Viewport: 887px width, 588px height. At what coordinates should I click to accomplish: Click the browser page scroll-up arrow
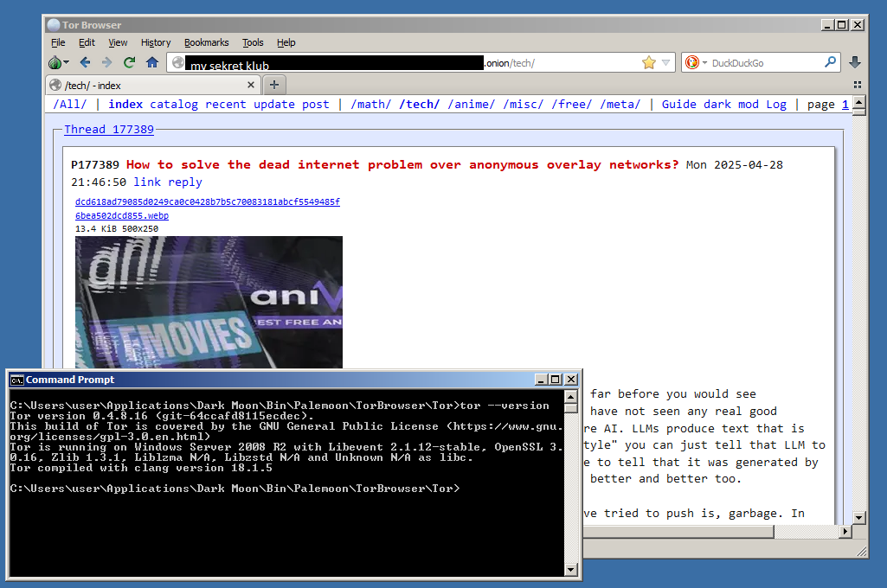click(859, 103)
